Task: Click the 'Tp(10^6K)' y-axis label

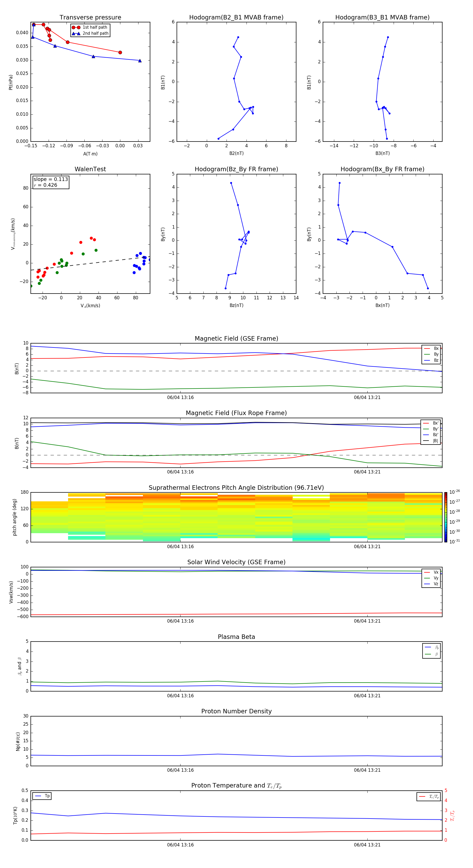Action: 15,815
